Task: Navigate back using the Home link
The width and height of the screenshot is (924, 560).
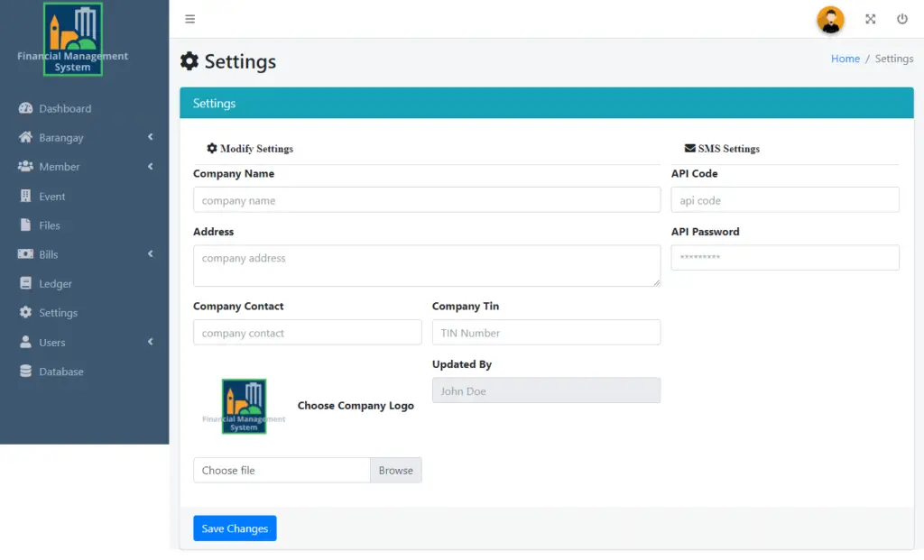Action: [845, 58]
